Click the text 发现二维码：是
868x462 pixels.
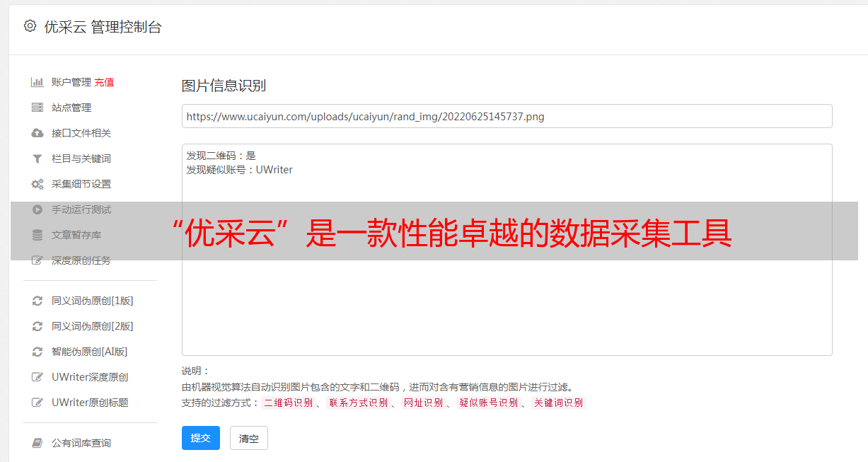[x=221, y=156]
